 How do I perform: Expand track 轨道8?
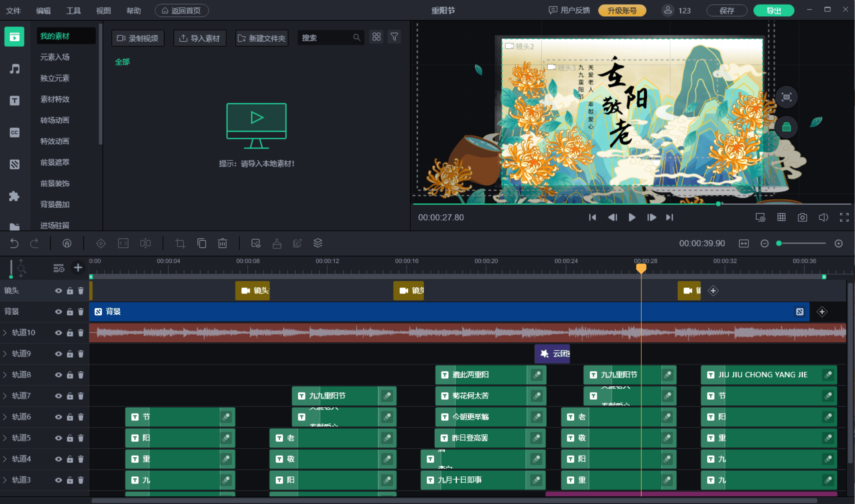5,374
